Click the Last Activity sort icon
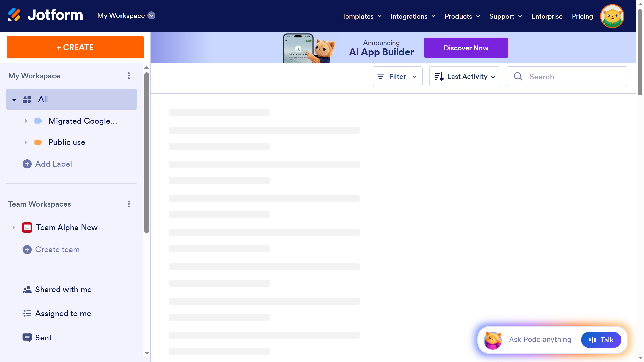 point(439,76)
